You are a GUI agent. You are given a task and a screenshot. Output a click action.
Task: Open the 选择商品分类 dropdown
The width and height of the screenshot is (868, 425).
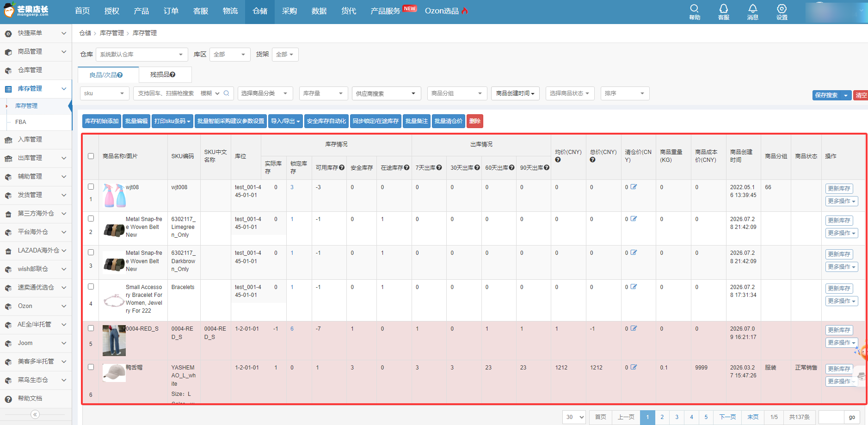click(x=265, y=93)
